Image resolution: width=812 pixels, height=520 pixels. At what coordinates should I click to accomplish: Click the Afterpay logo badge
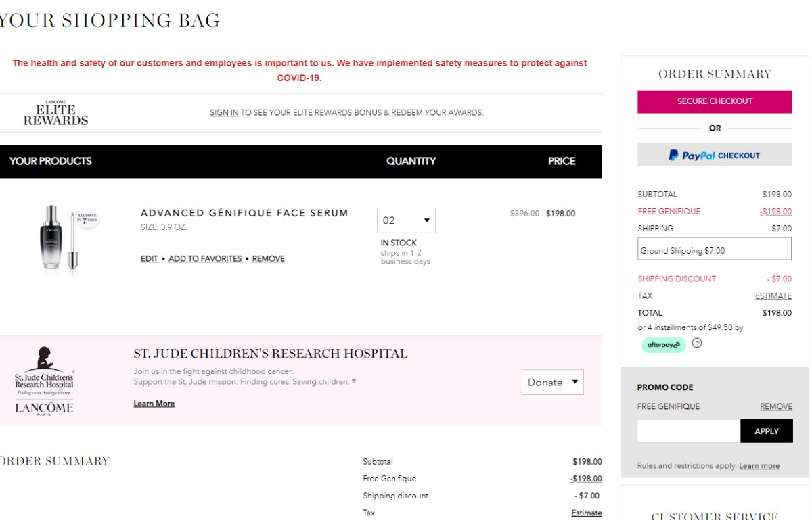[663, 345]
